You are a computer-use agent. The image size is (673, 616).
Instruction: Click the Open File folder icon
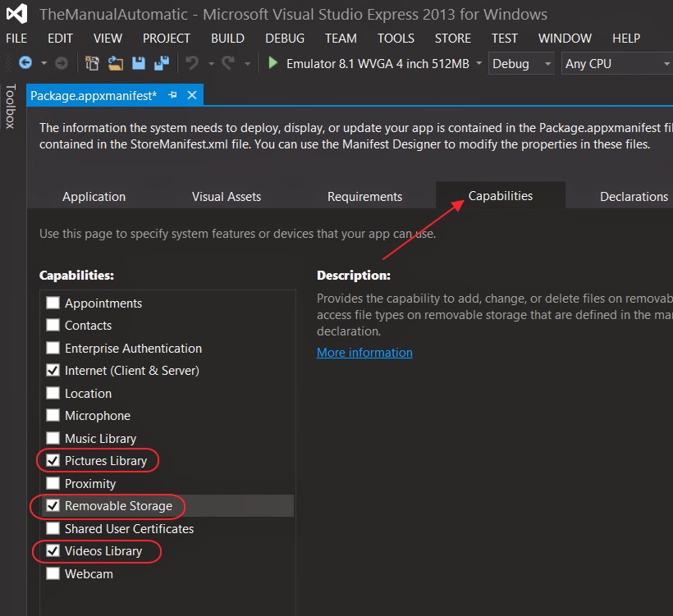116,63
